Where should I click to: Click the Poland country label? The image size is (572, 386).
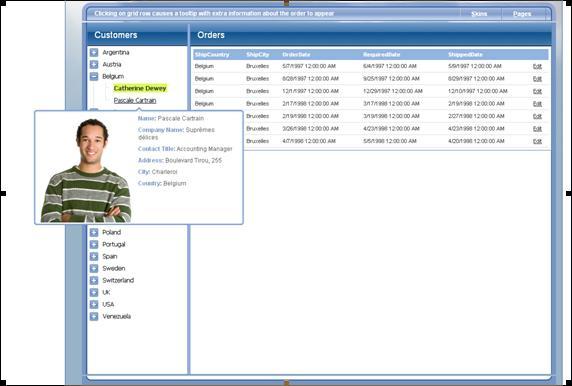(111, 232)
